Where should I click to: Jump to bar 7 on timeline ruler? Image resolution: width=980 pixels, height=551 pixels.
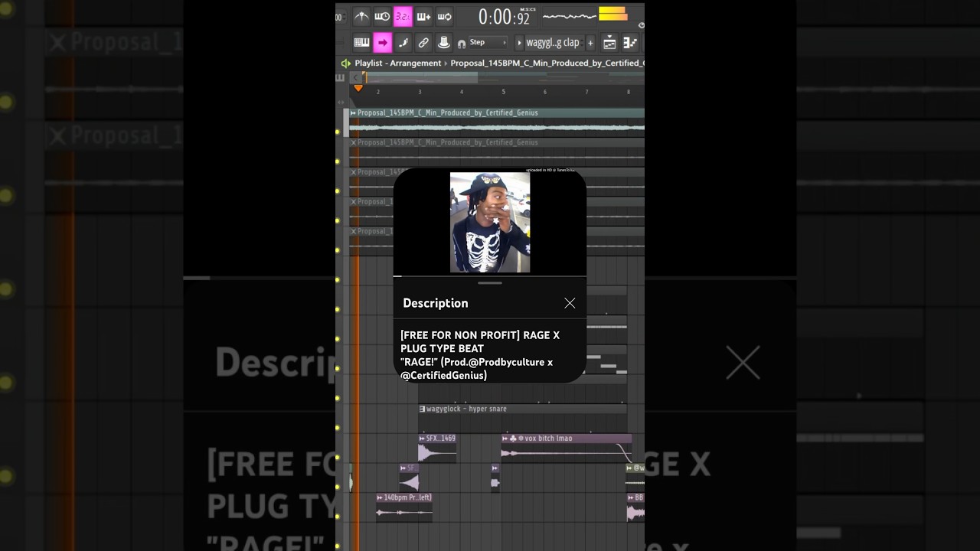click(x=586, y=92)
